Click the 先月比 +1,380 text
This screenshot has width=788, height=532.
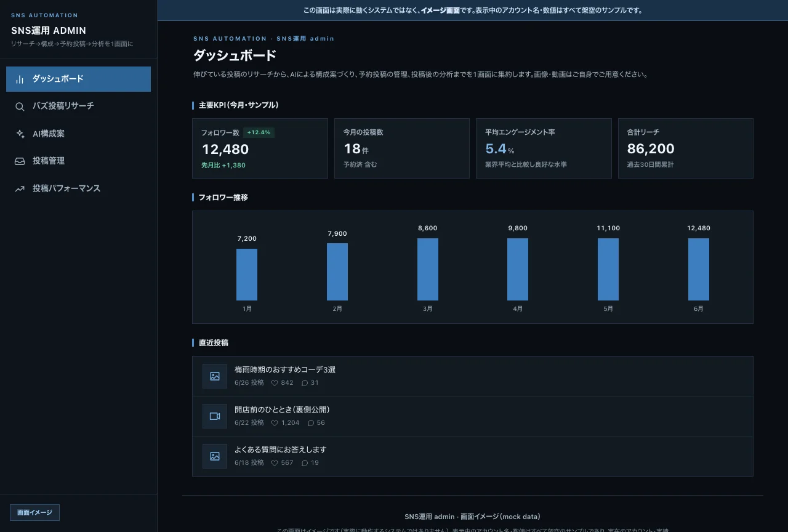223,166
